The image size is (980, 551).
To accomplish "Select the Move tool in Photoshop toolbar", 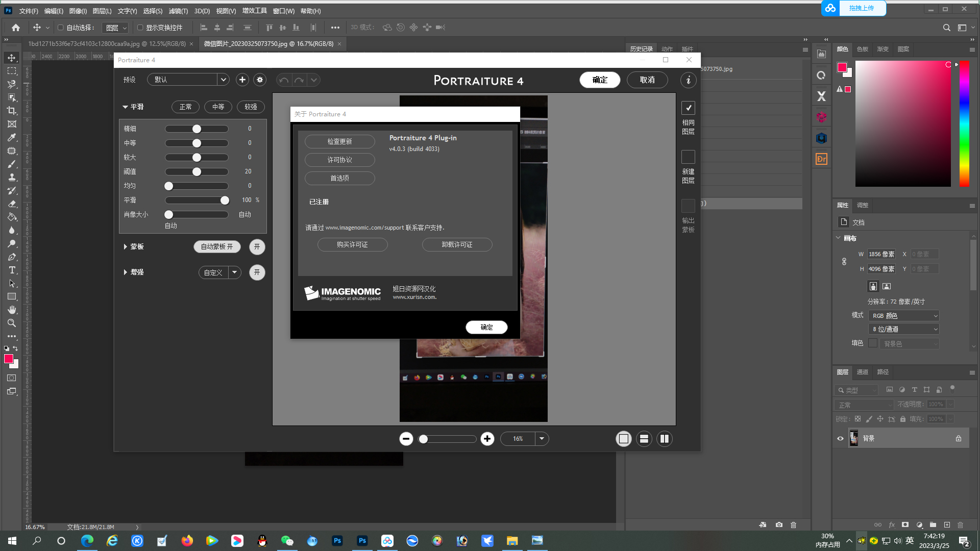I will point(12,58).
